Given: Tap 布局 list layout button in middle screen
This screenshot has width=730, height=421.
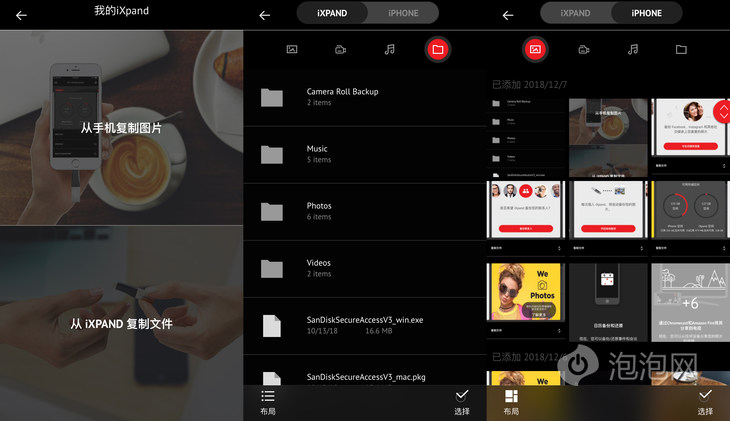Looking at the screenshot, I should click(x=268, y=402).
